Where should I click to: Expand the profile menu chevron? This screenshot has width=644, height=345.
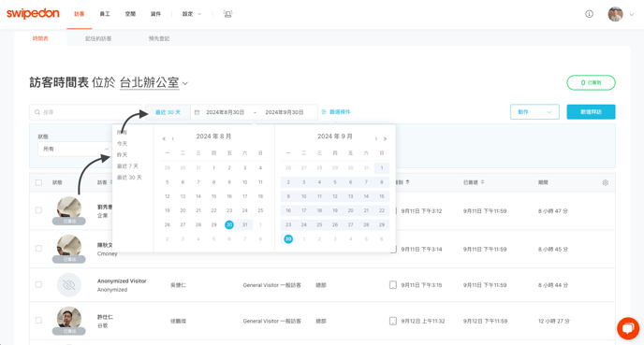632,14
